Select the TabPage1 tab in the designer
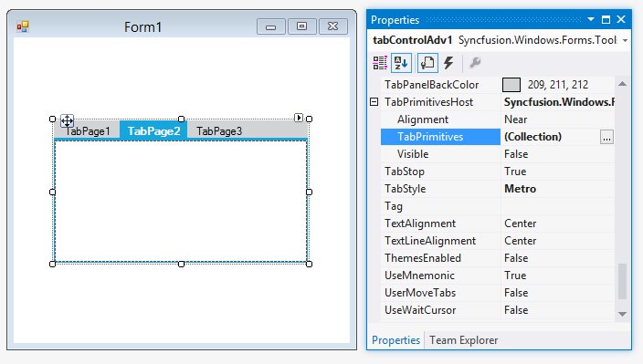Viewport: 643px width, 364px height. tap(88, 131)
